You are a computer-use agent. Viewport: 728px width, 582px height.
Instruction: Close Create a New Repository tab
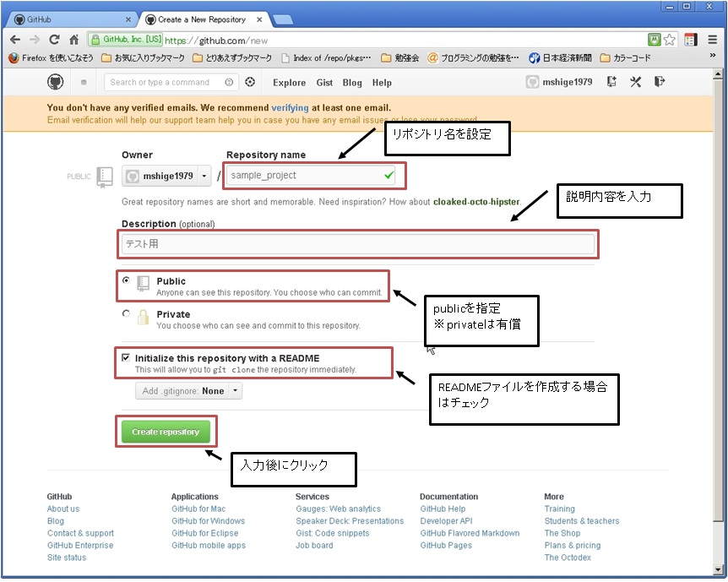[x=259, y=19]
